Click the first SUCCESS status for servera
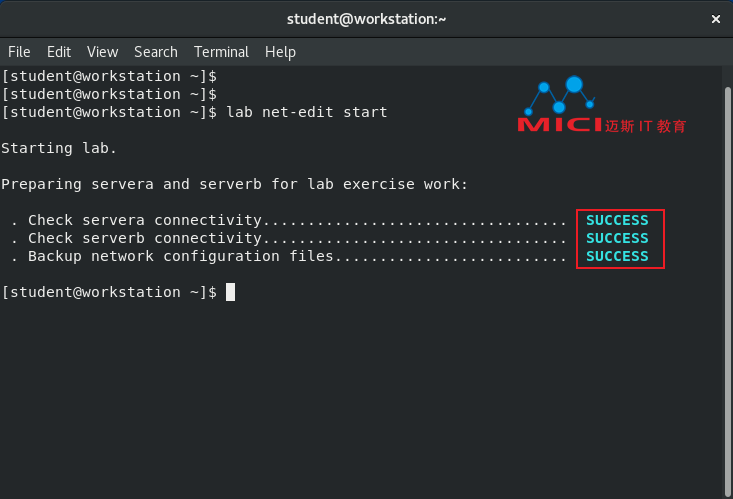 617,220
